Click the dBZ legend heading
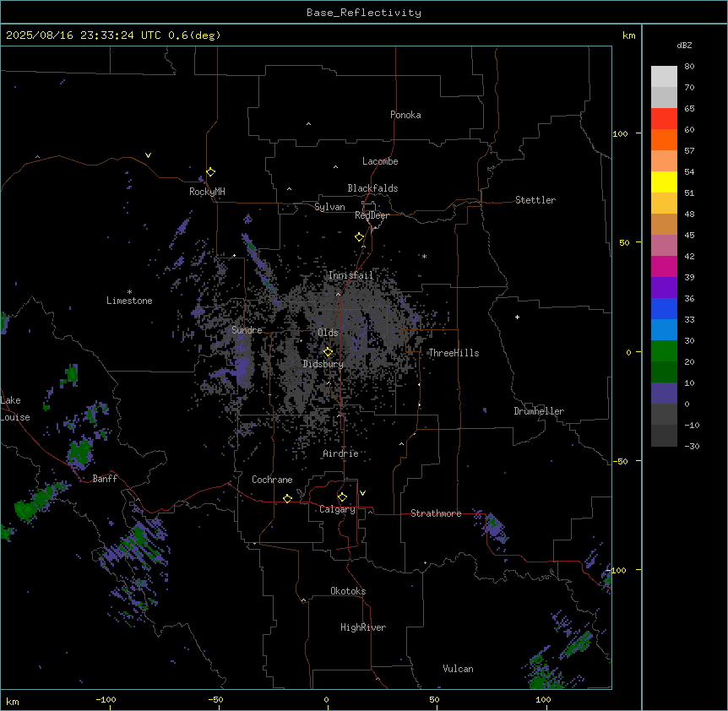Viewport: 728px width, 711px height. coord(684,46)
